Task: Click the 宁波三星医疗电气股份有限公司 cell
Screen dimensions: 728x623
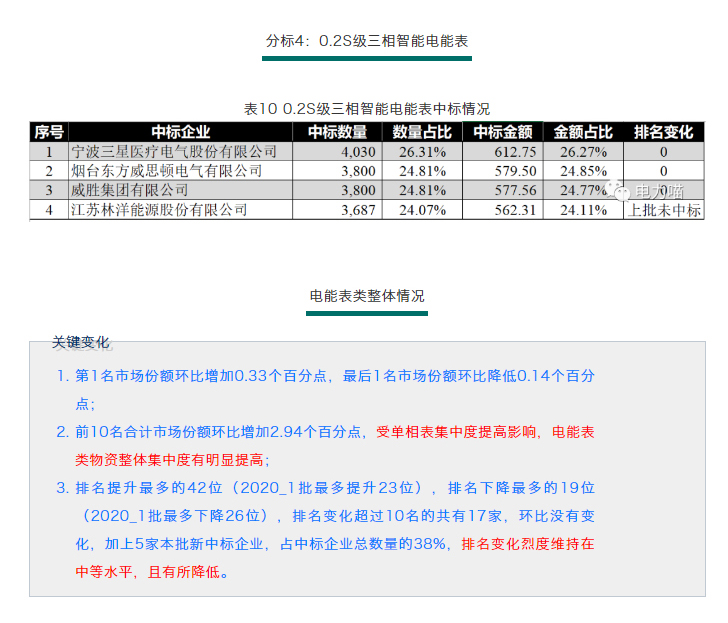Action: click(x=173, y=152)
